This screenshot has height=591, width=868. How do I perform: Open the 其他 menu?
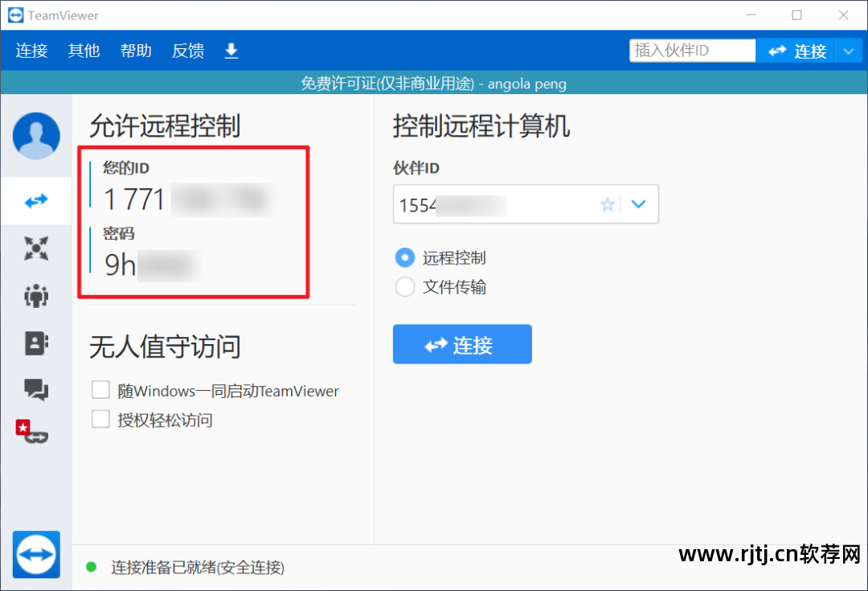coord(84,51)
